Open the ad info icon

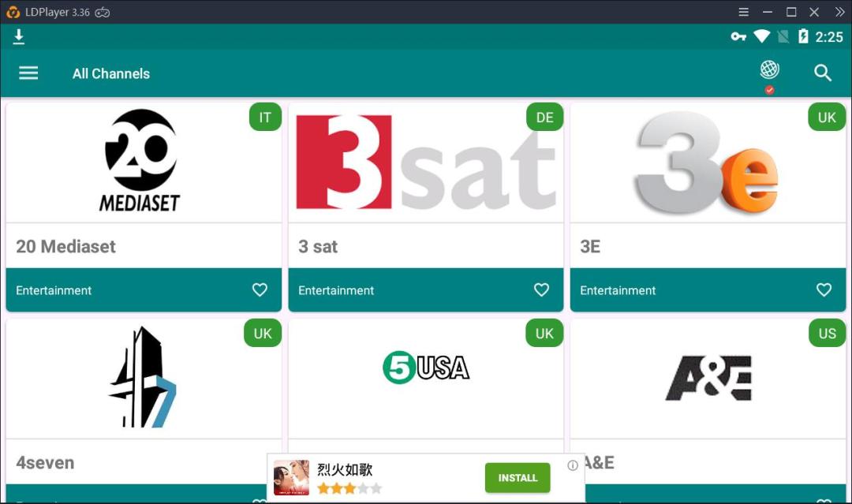click(572, 465)
